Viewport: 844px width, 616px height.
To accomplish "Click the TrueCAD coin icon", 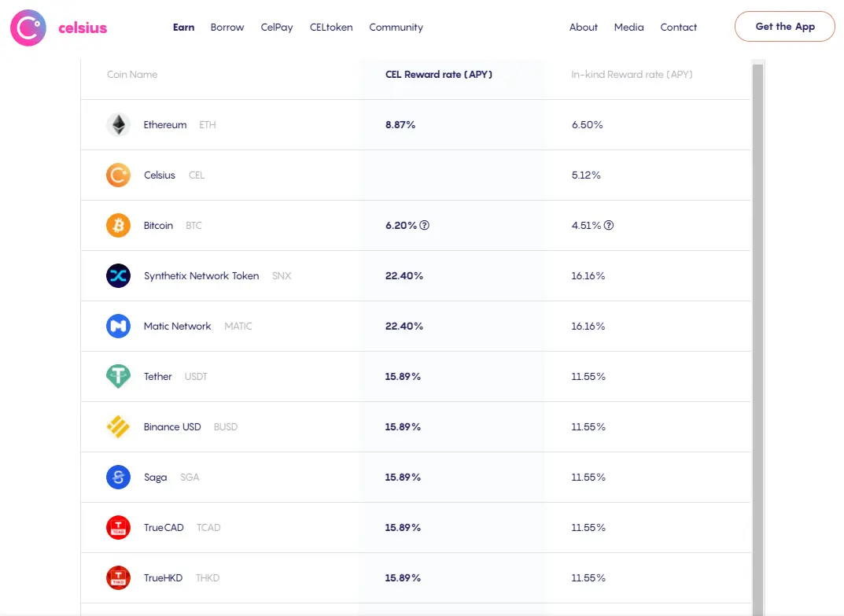I will coord(119,528).
